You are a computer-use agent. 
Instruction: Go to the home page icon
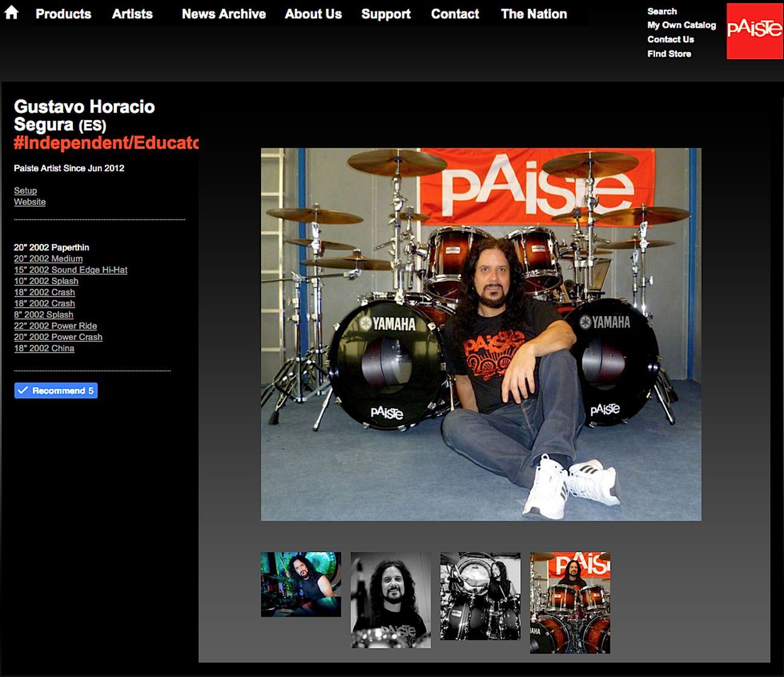pos(11,13)
